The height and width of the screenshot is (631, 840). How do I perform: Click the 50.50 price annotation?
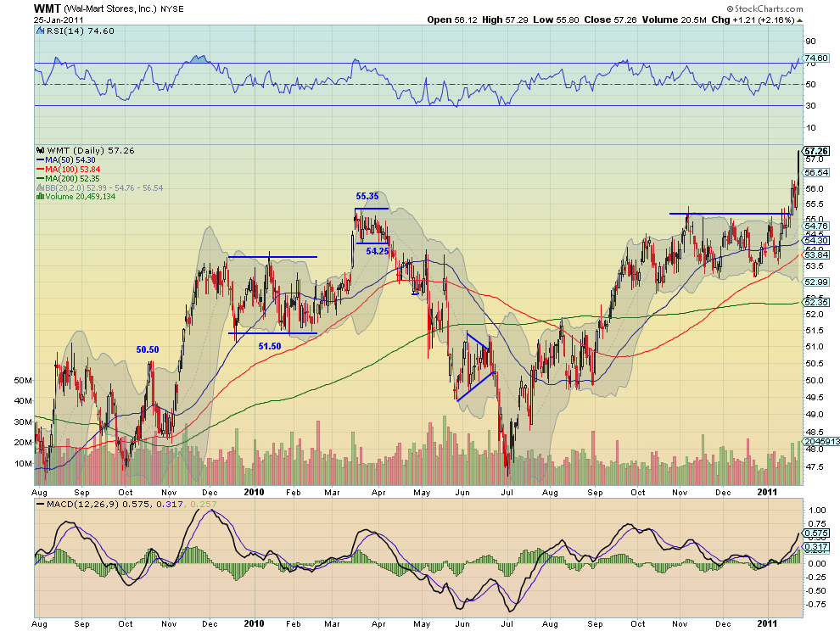click(148, 349)
